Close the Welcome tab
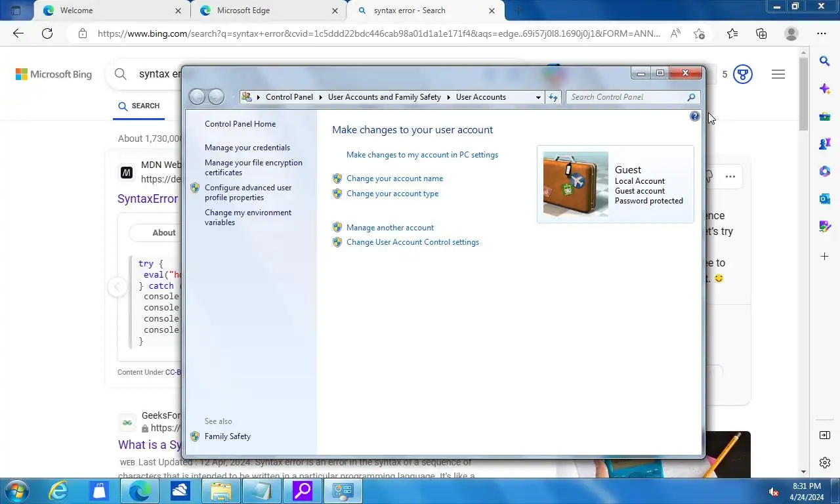The height and width of the screenshot is (504, 840). point(178,10)
